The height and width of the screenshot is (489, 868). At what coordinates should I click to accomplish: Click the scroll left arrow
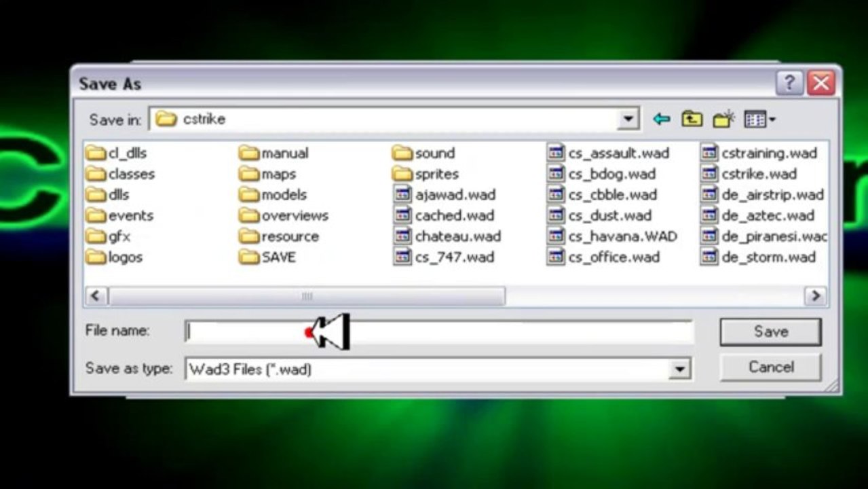95,296
